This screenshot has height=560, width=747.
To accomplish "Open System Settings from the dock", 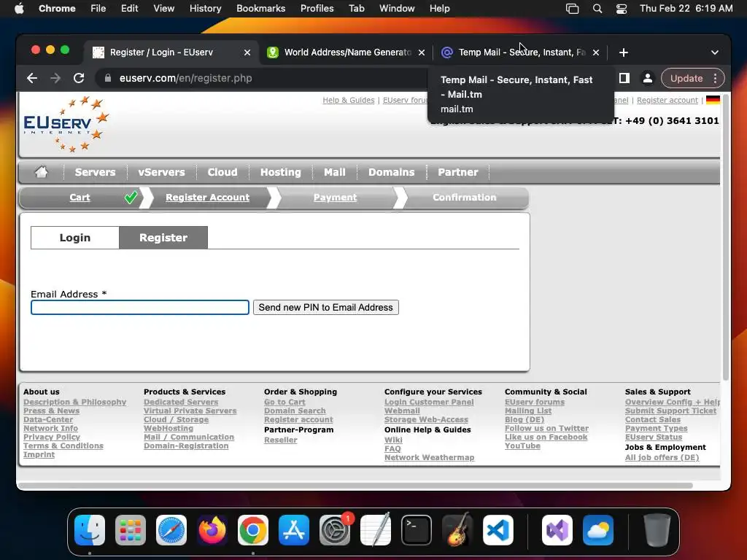I will 334,530.
